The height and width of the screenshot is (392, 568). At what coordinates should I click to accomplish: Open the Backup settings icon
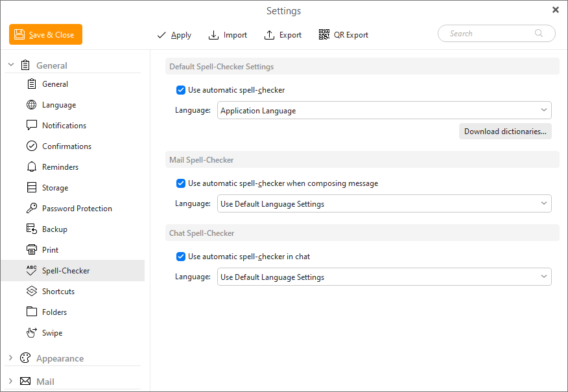coord(32,229)
